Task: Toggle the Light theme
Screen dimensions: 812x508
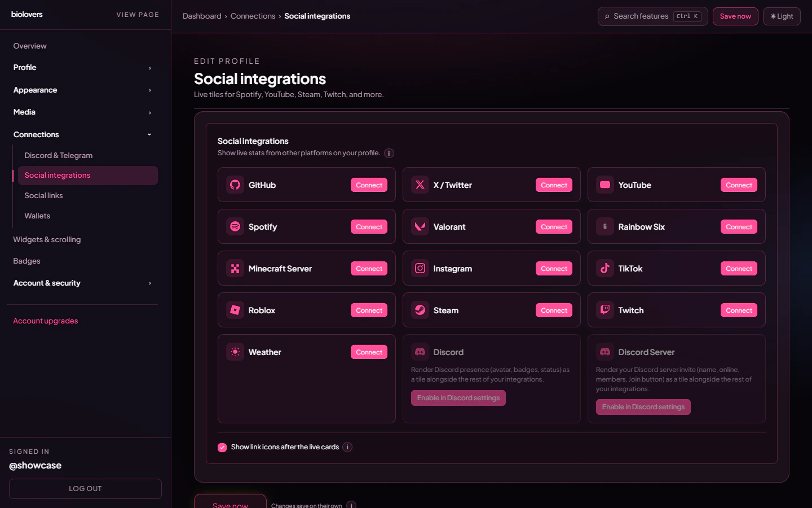Action: (x=782, y=16)
